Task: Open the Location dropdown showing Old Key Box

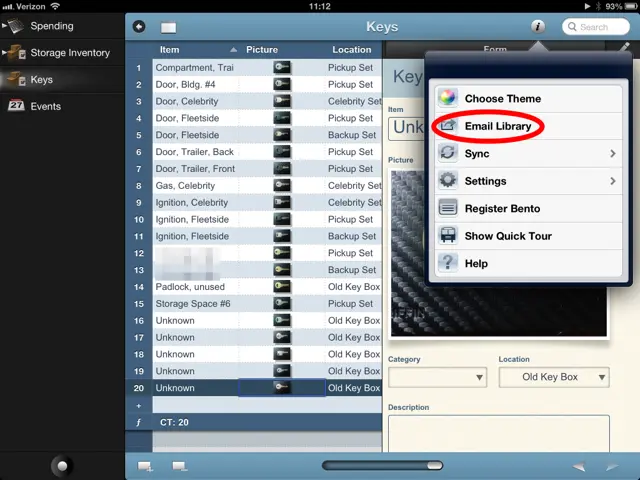Action: pos(553,377)
